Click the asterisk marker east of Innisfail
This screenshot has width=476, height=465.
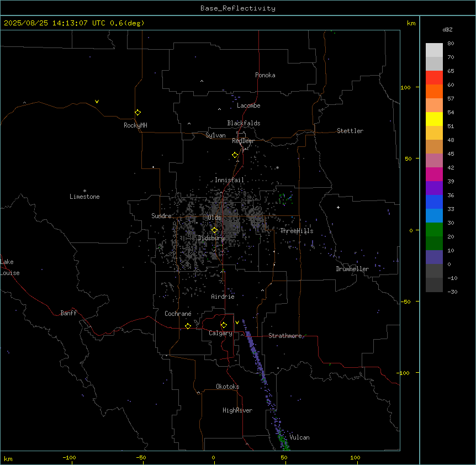[x=277, y=168]
